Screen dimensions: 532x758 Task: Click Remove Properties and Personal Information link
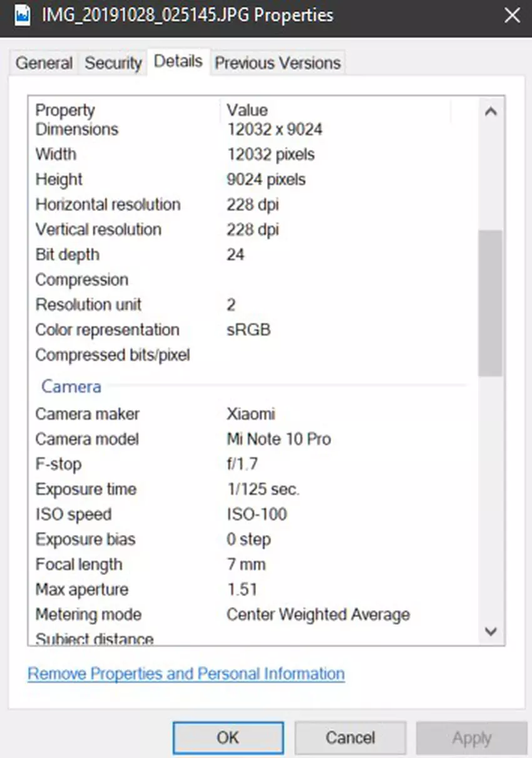(x=186, y=674)
